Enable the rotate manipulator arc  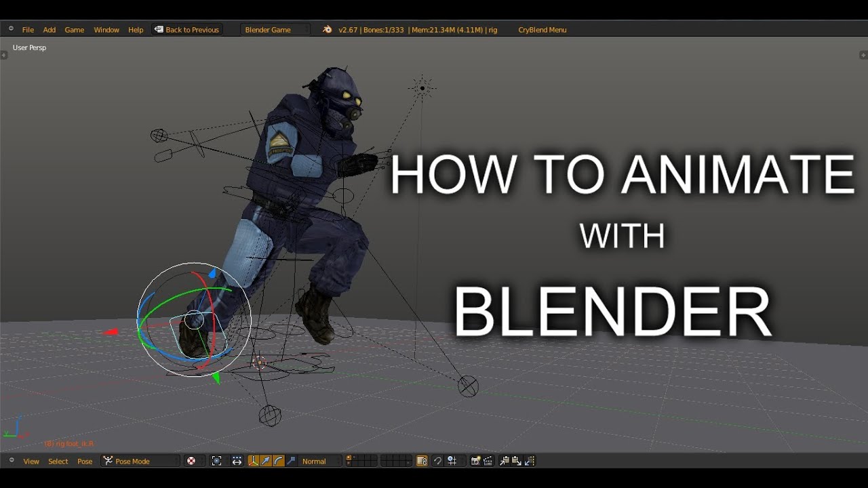click(278, 461)
